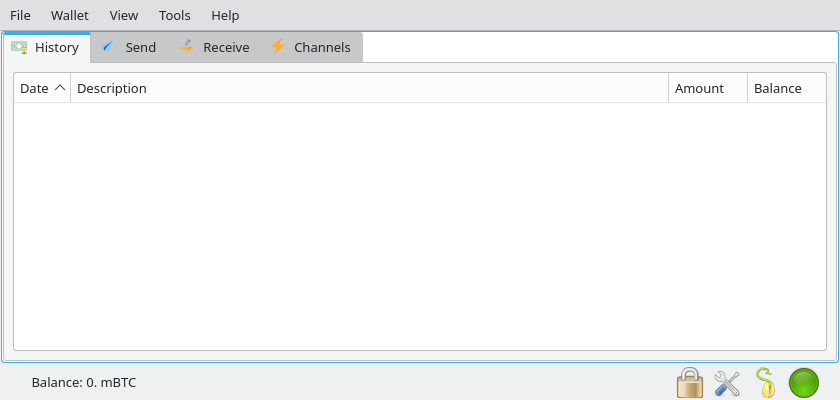The width and height of the screenshot is (840, 400).
Task: Click the Balance column header
Action: click(x=777, y=88)
